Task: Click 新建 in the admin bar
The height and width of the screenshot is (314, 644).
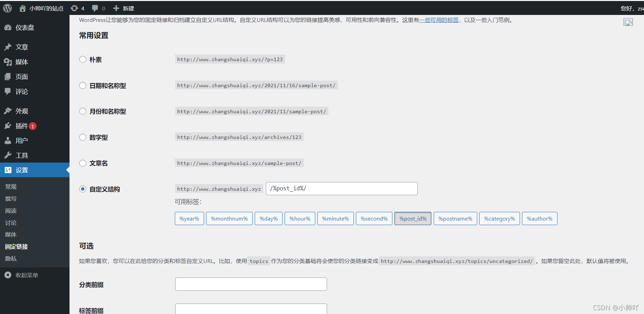Action: point(128,8)
